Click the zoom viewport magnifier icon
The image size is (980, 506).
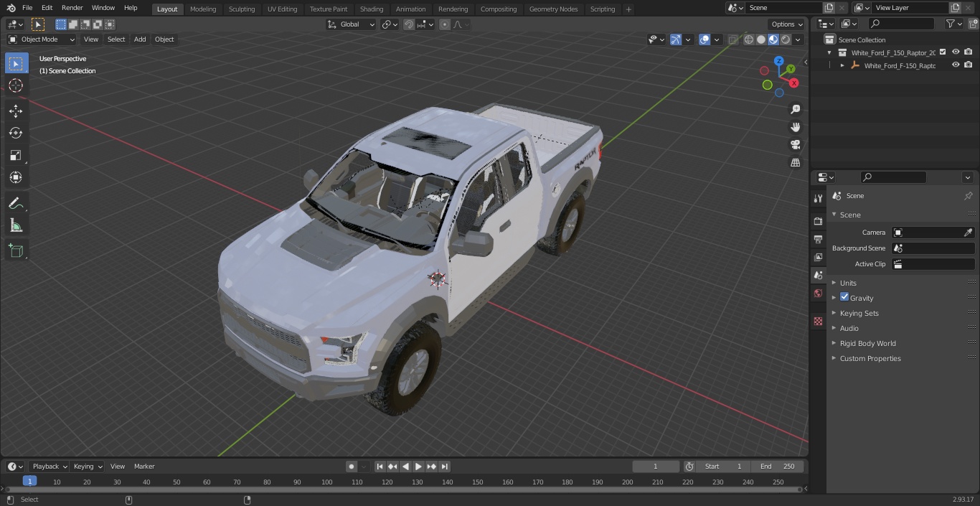[x=795, y=109]
